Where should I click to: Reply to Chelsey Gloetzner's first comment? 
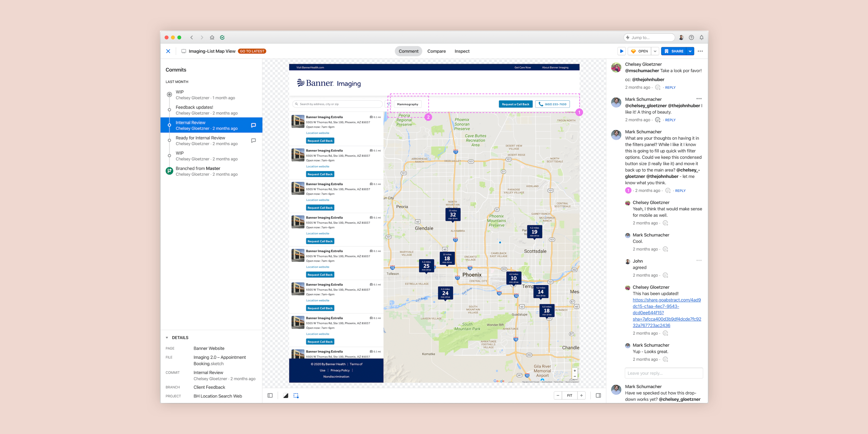coord(670,88)
